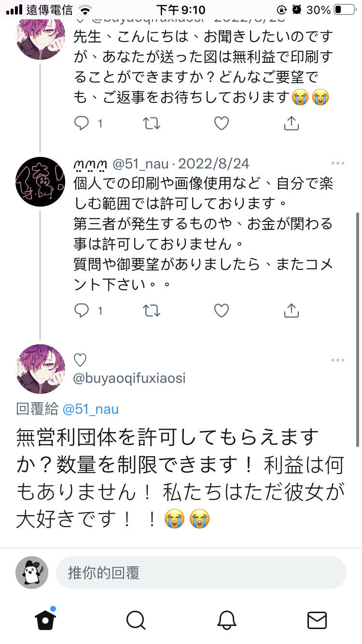This screenshot has width=362, height=644.
Task: Tap the penguin avatar beside the reply box
Action: click(32, 573)
